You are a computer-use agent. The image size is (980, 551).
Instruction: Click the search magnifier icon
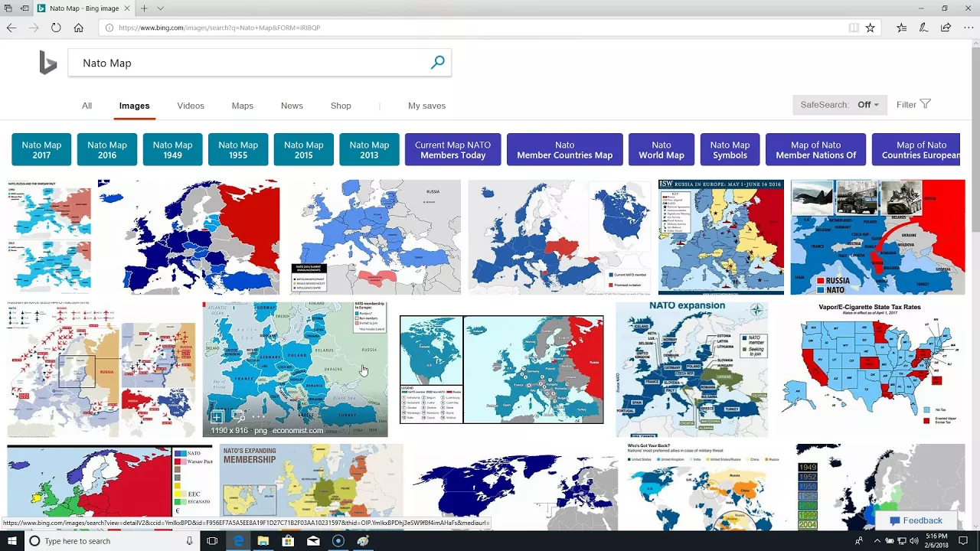(x=437, y=63)
